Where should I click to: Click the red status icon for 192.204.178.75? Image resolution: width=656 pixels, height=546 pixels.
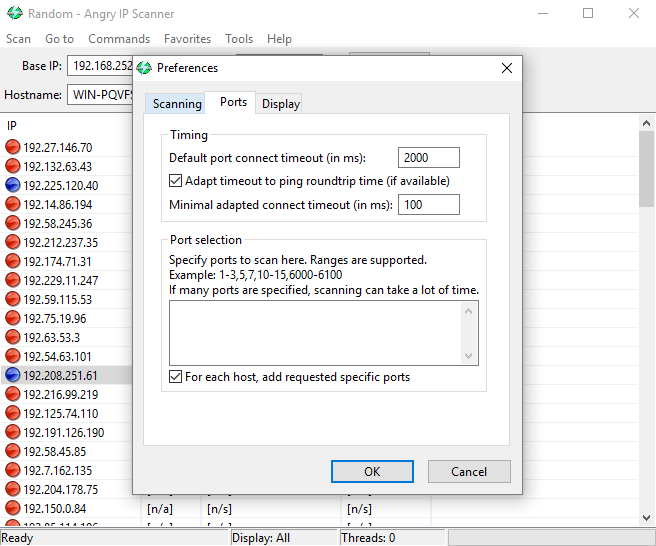(13, 489)
